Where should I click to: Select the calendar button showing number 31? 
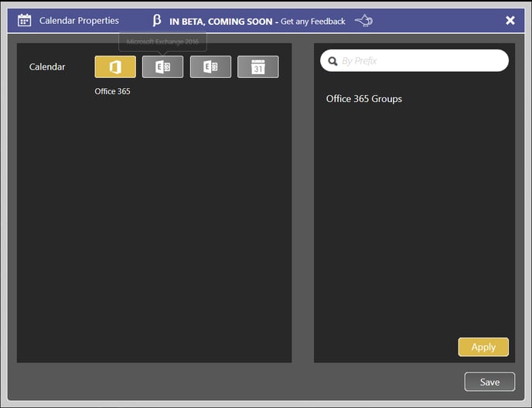pos(258,66)
